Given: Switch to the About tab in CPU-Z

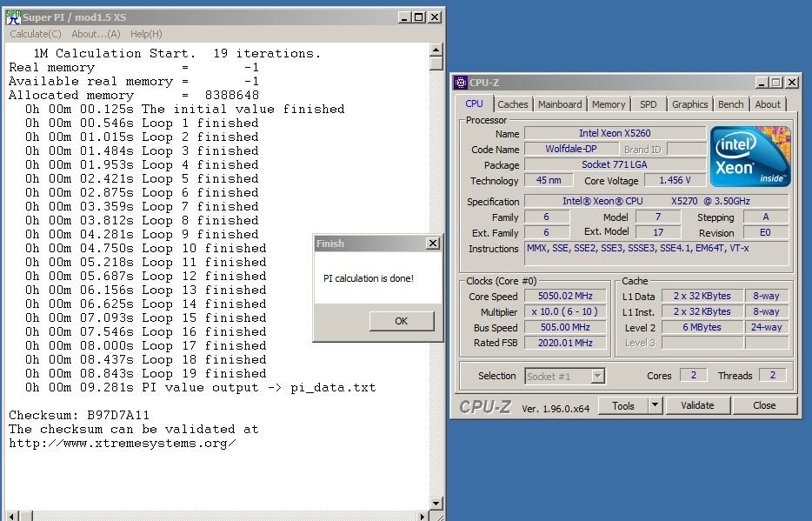Looking at the screenshot, I should tap(768, 104).
